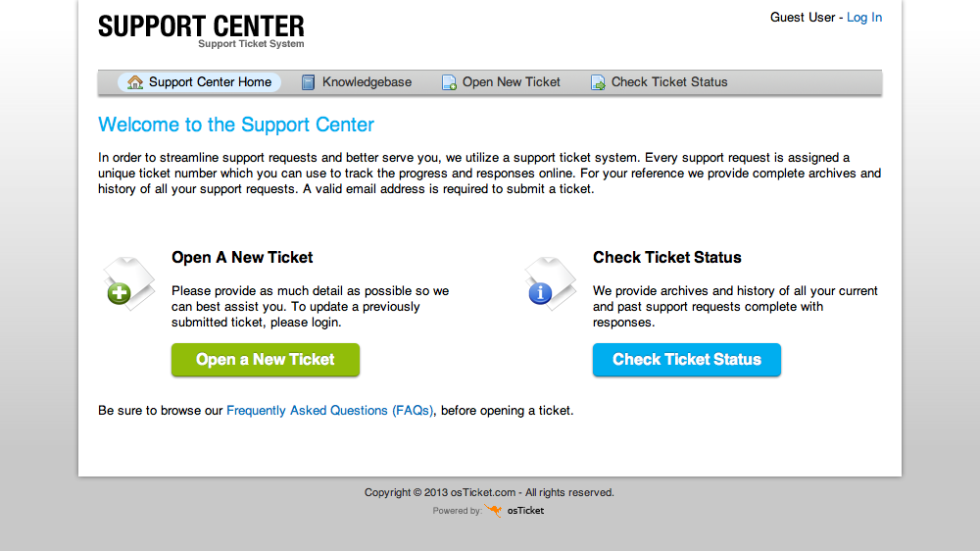Go to the Knowledgebase tab

coord(357,82)
